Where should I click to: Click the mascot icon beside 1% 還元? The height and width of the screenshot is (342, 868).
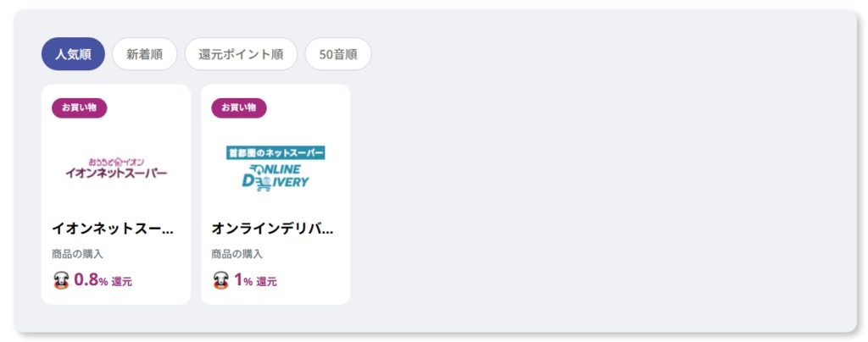(x=221, y=281)
